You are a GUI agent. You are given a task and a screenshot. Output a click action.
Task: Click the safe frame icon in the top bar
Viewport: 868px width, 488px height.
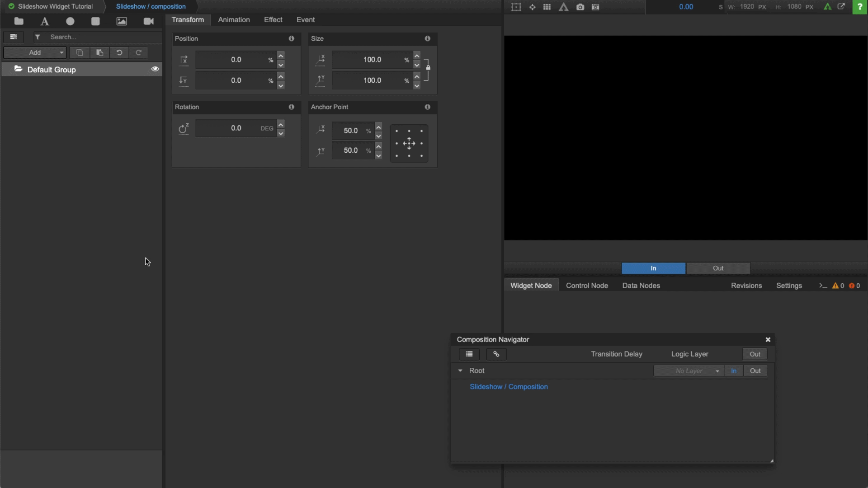point(516,7)
